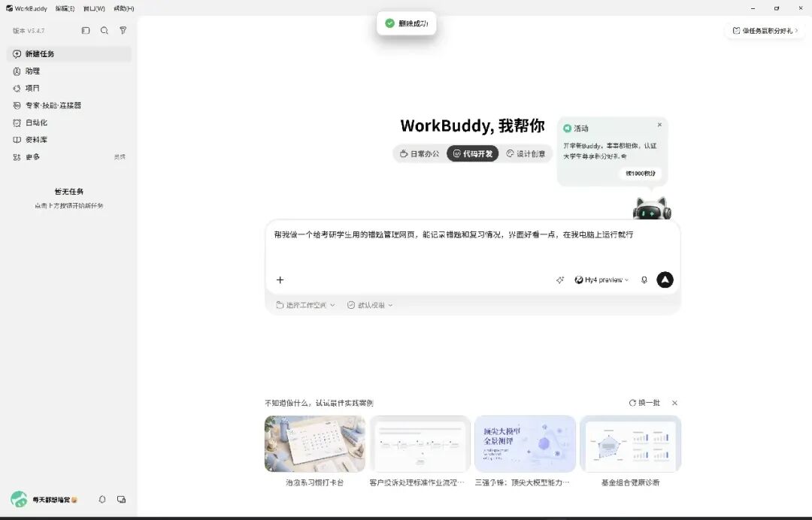Image resolution: width=812 pixels, height=520 pixels.
Task: Switch to the 代码开发 tab
Action: [473, 154]
